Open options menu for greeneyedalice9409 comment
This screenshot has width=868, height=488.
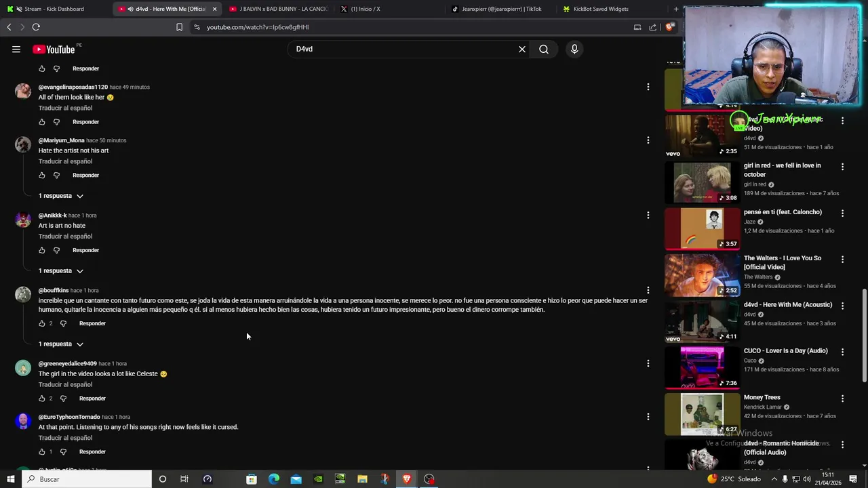tap(648, 363)
